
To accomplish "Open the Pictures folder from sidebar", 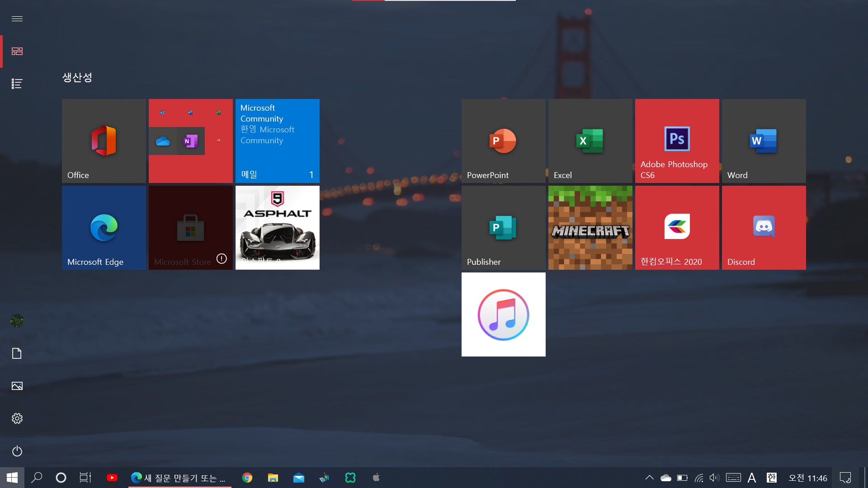I will coord(17,386).
